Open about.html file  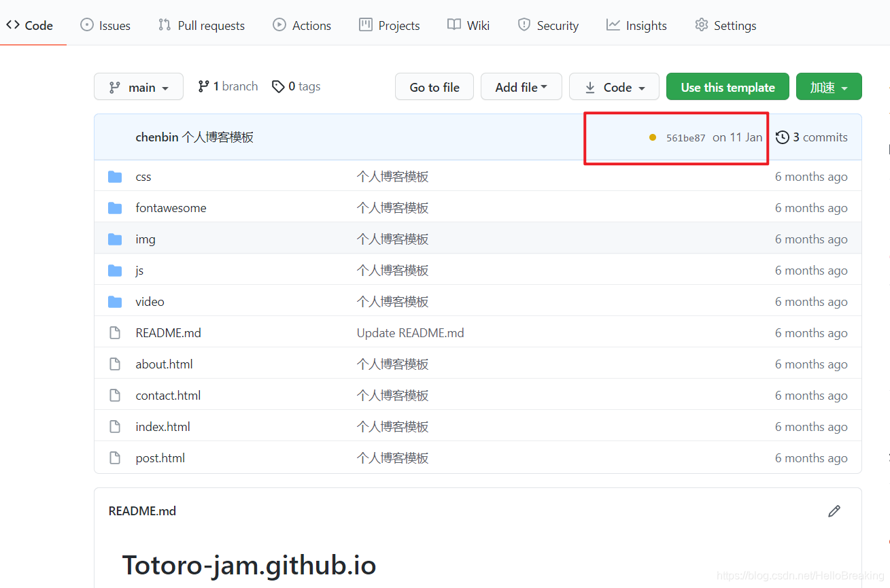click(x=164, y=364)
